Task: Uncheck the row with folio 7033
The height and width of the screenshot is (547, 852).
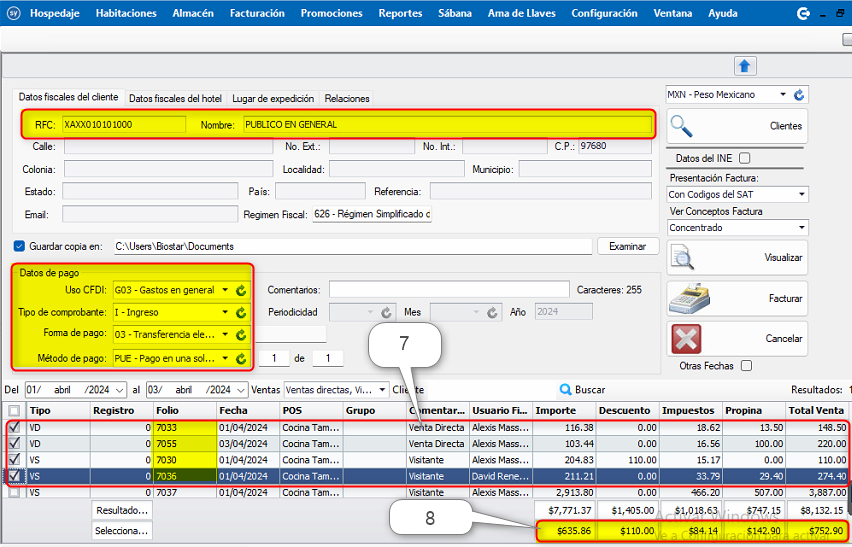Action: tap(14, 427)
